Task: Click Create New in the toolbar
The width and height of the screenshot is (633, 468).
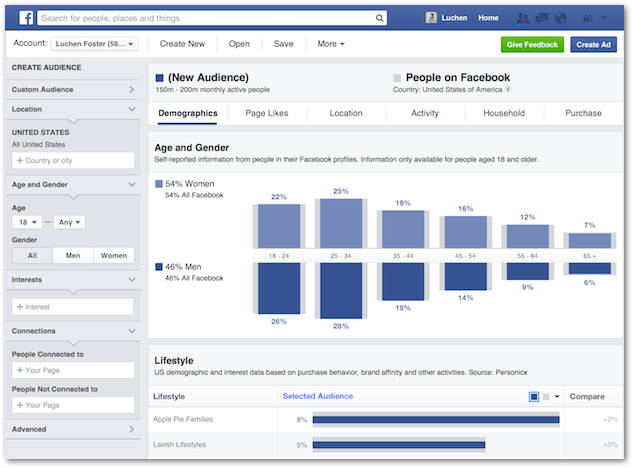Action: click(x=182, y=44)
